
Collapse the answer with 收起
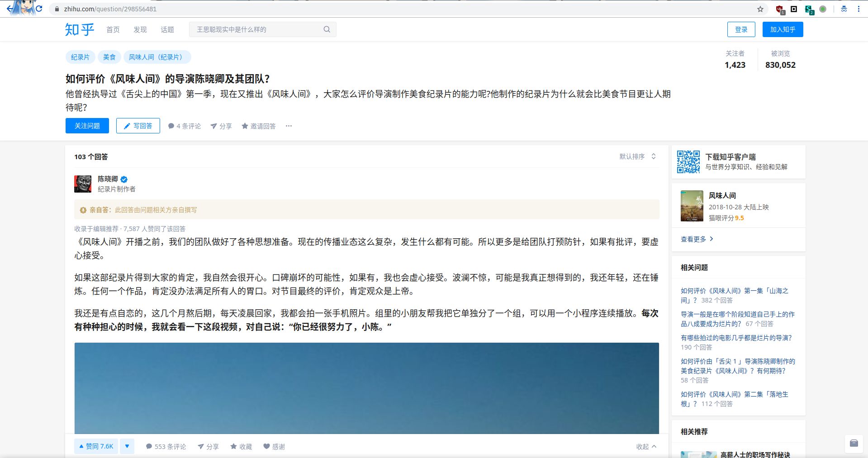[x=646, y=447]
